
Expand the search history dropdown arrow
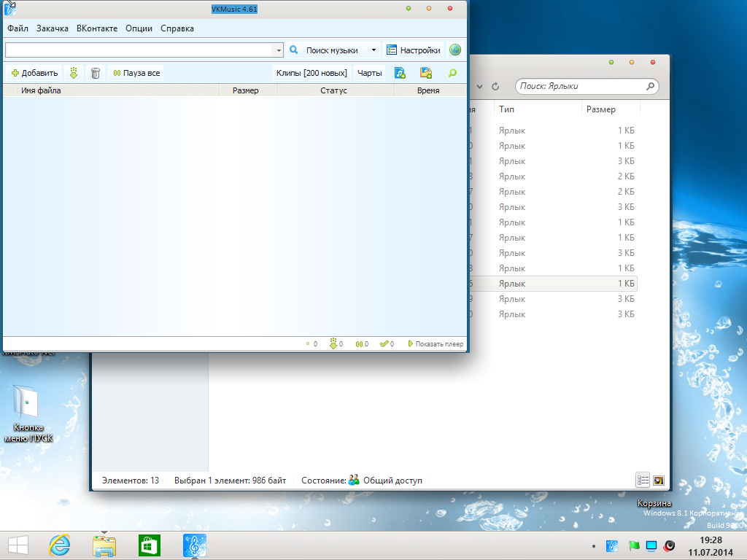pos(278,50)
